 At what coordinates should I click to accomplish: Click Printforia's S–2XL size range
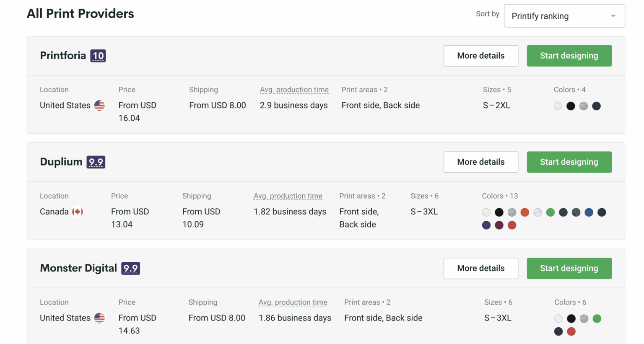(x=496, y=106)
